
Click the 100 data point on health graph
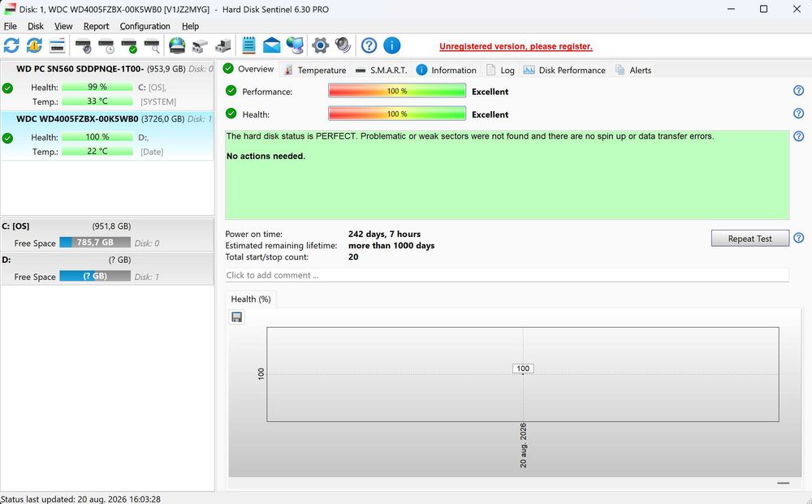523,369
